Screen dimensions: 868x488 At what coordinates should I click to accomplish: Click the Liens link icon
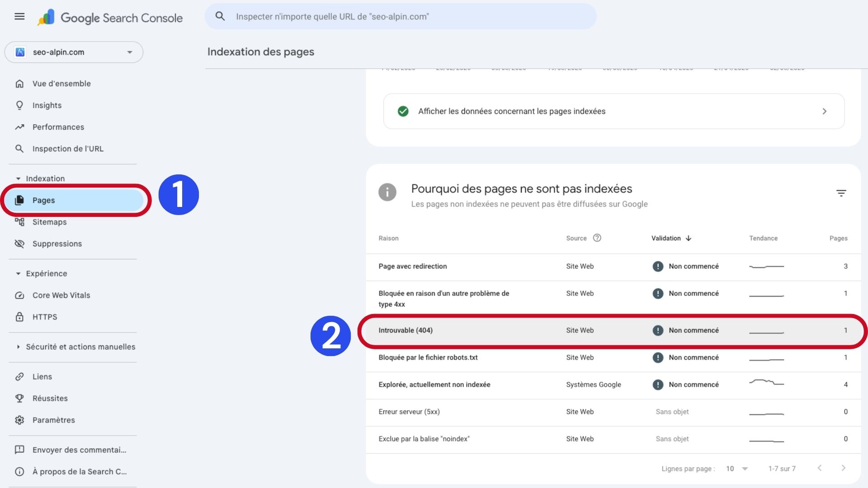point(19,376)
